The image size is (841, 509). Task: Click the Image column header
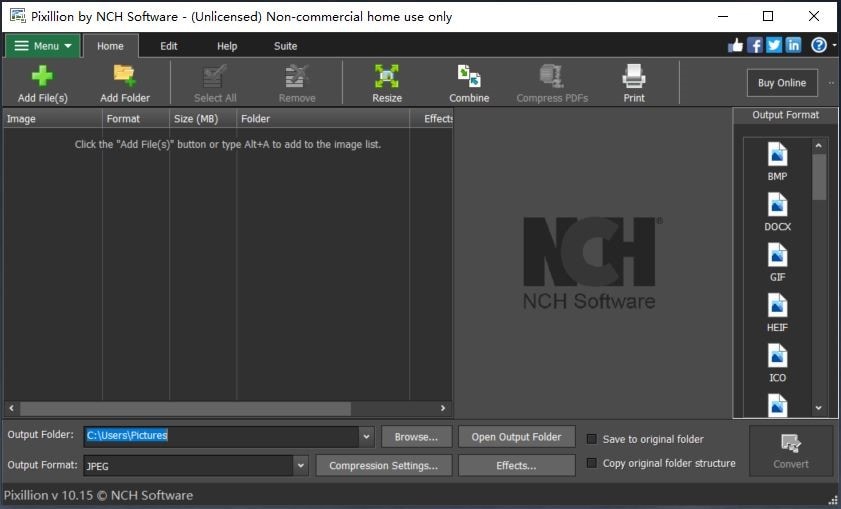pyautogui.click(x=53, y=119)
